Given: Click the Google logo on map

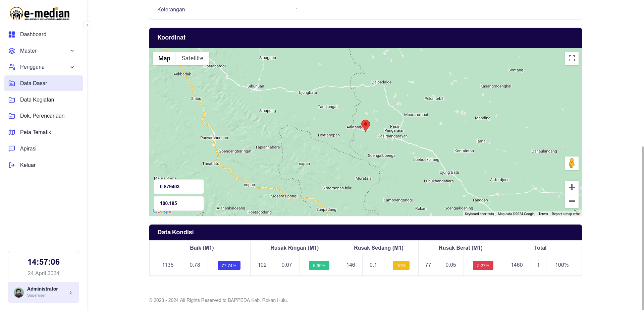Looking at the screenshot, I should (x=162, y=211).
